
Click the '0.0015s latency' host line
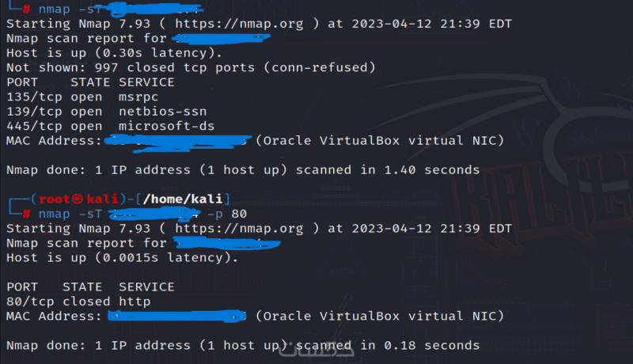(x=122, y=258)
